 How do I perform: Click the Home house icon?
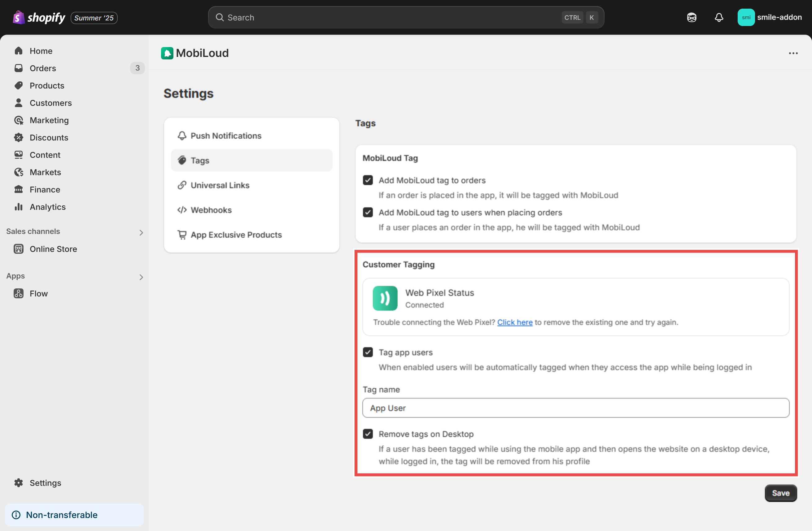pyautogui.click(x=19, y=51)
